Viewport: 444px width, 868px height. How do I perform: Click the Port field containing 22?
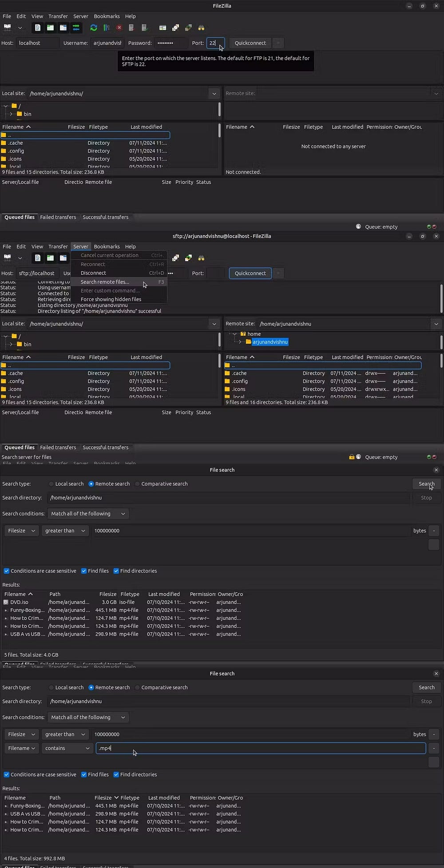(215, 43)
